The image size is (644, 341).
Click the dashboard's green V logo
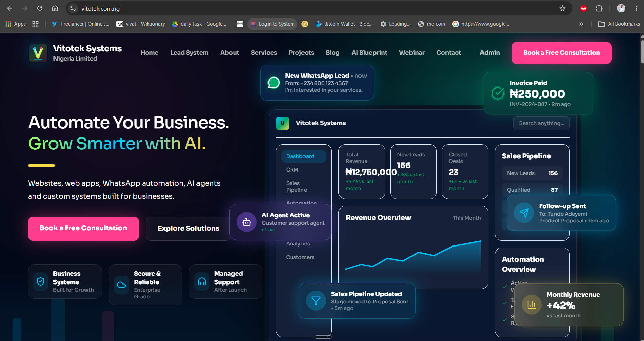coord(283,123)
